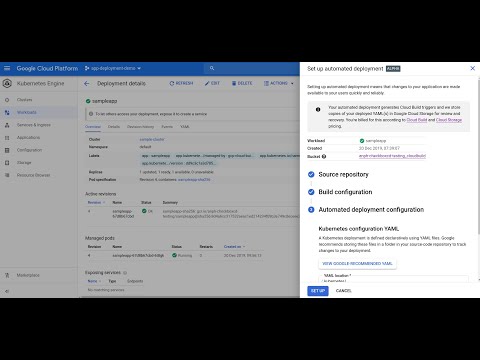Viewport: 480px width, 360px height.
Task: Click the step 3 number icon
Action: click(311, 210)
